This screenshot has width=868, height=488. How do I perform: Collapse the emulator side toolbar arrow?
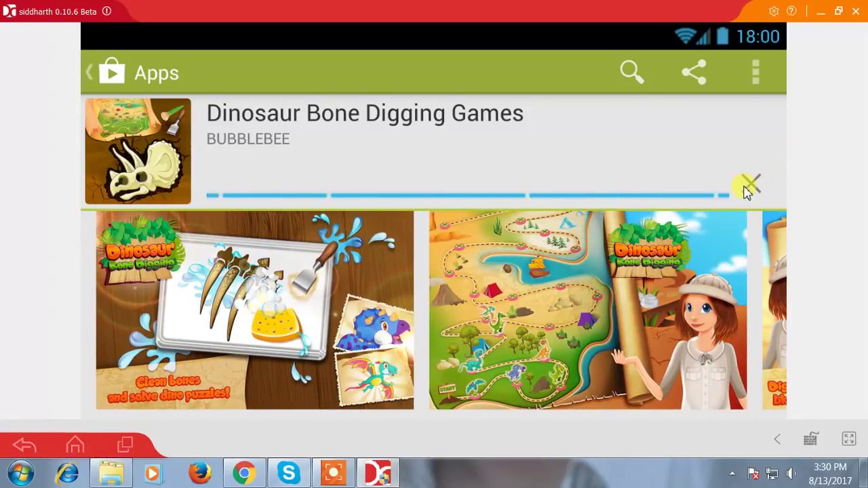[x=777, y=439]
